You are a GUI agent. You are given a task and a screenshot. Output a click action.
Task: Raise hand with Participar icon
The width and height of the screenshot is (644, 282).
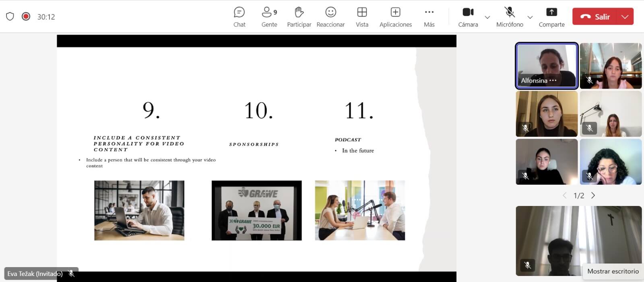click(x=299, y=17)
